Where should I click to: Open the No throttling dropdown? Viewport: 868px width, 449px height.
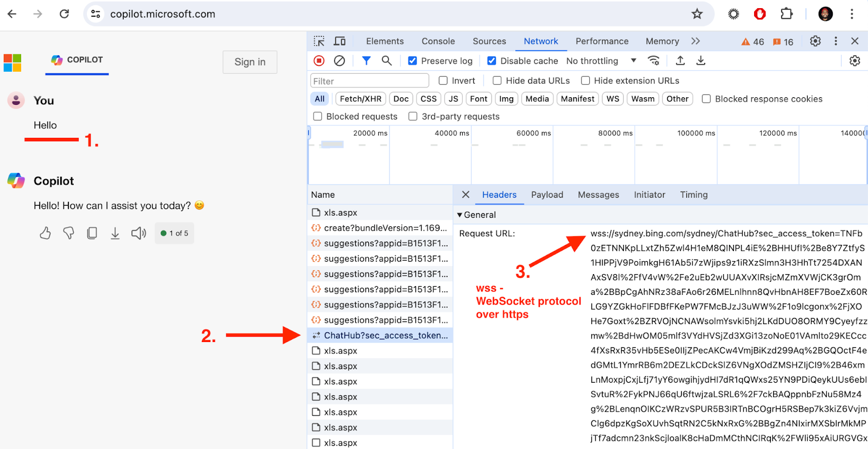click(x=601, y=61)
